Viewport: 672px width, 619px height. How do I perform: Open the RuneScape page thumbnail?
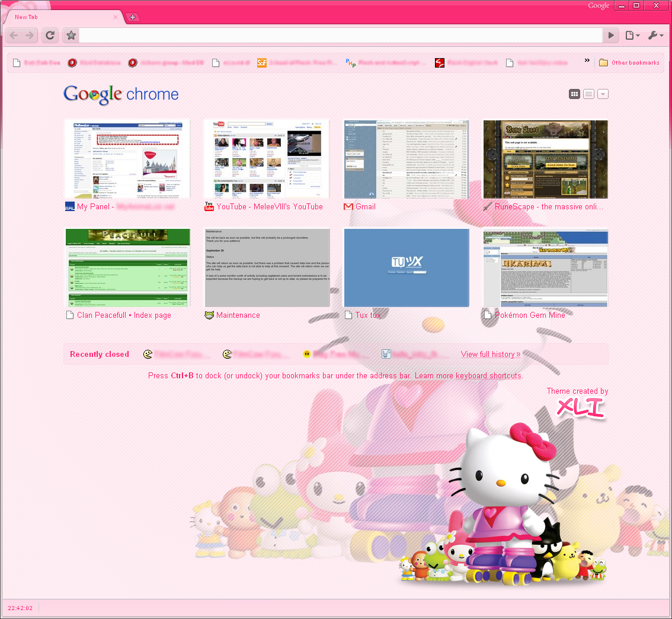(x=545, y=159)
